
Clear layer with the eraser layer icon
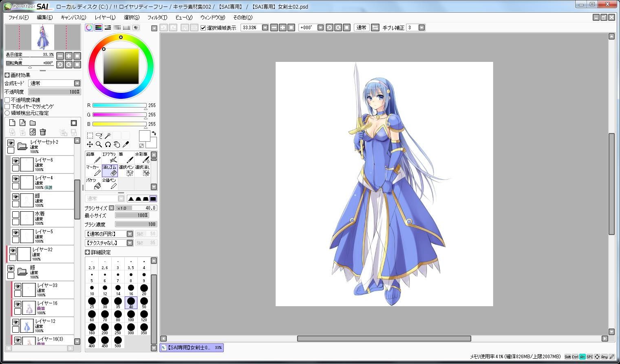tap(33, 132)
